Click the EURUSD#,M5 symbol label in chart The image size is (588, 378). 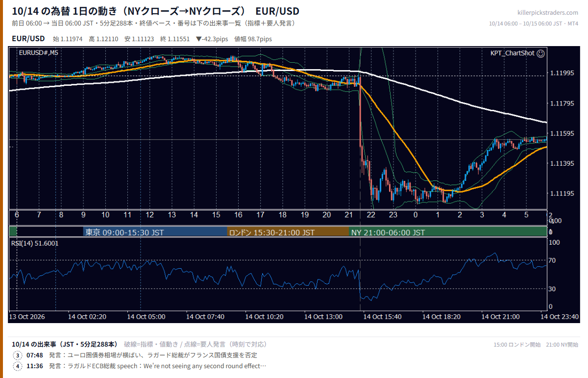coord(38,53)
